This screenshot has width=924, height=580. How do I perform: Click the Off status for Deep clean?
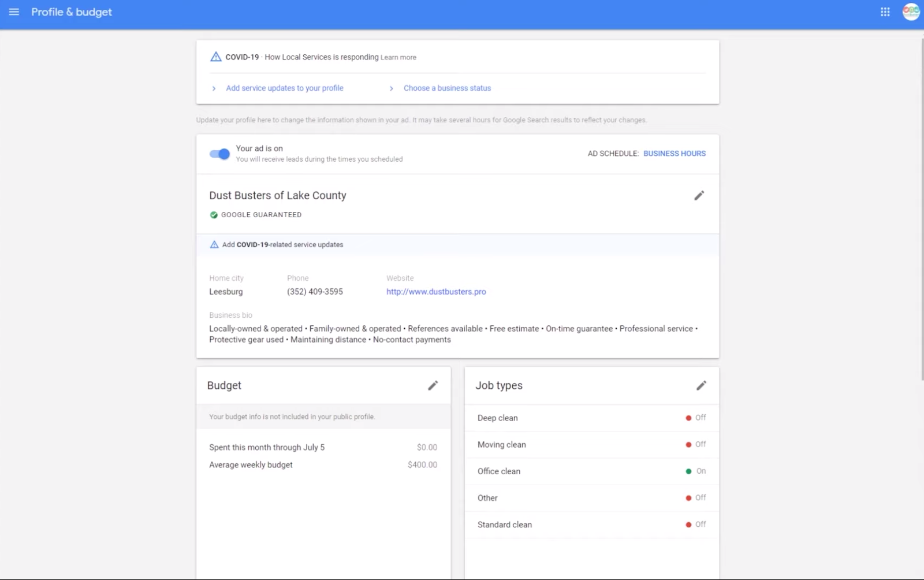701,418
